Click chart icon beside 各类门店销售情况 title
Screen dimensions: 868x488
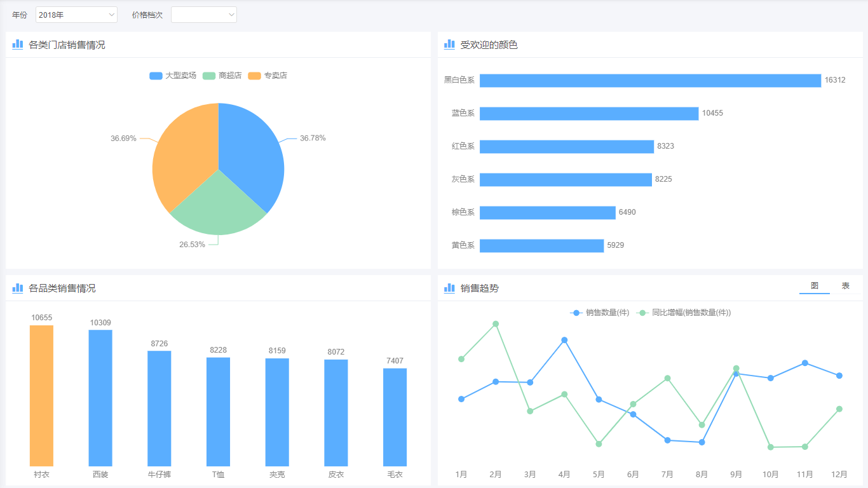(18, 44)
